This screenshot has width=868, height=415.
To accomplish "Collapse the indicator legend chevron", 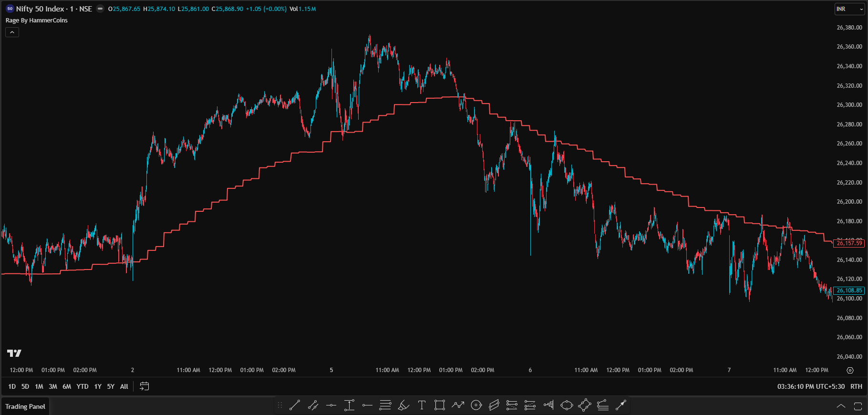I will [x=12, y=32].
